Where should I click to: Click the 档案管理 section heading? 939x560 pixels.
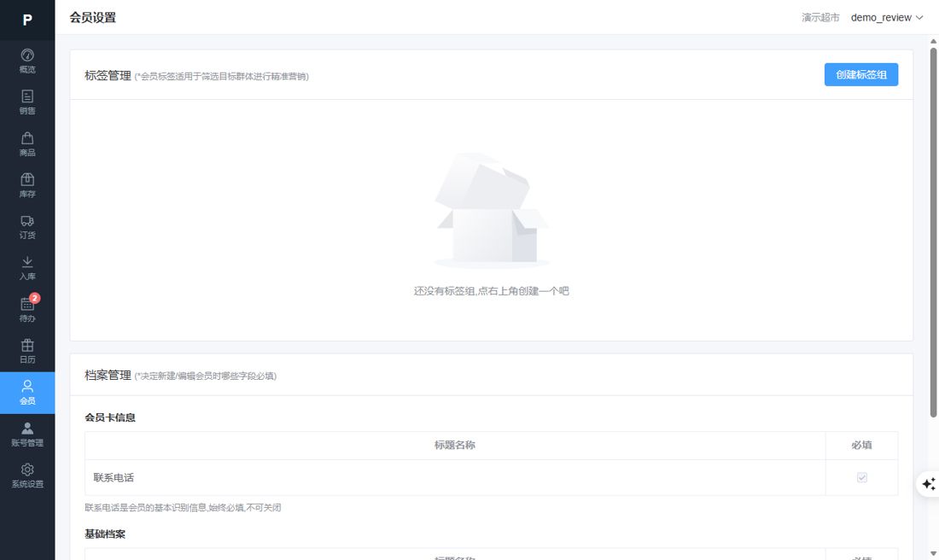[x=108, y=375]
